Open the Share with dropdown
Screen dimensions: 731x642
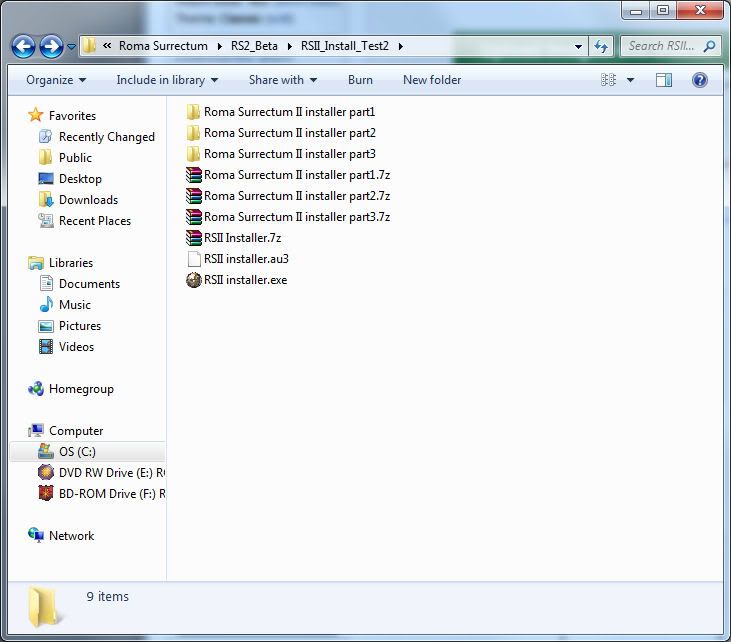coord(282,80)
